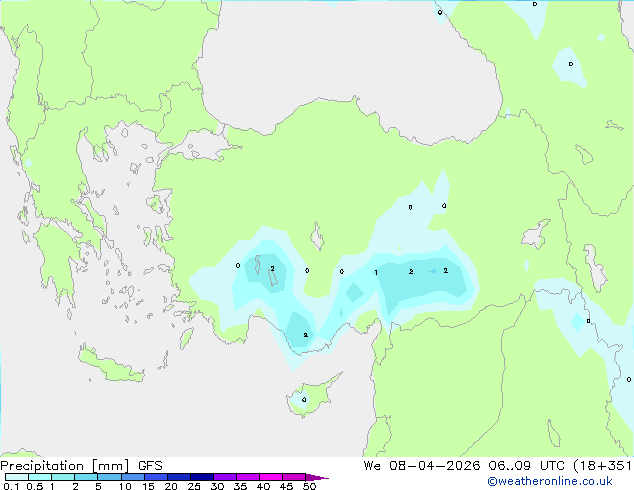
Task: Click the 5–10 mm legend color box
Action: [x=109, y=477]
